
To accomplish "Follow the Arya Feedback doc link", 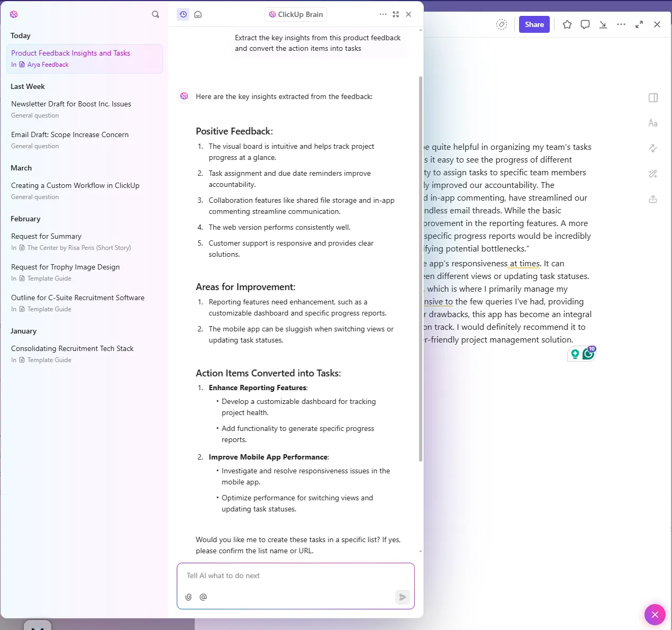I will coord(48,65).
